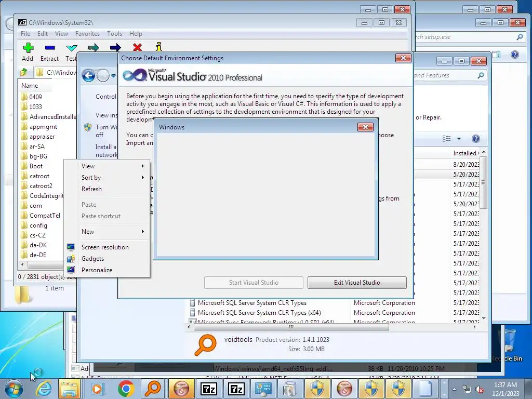Viewport: 532px width, 399px height.
Task: Click the Turn Windows features link
Action: tap(106, 131)
